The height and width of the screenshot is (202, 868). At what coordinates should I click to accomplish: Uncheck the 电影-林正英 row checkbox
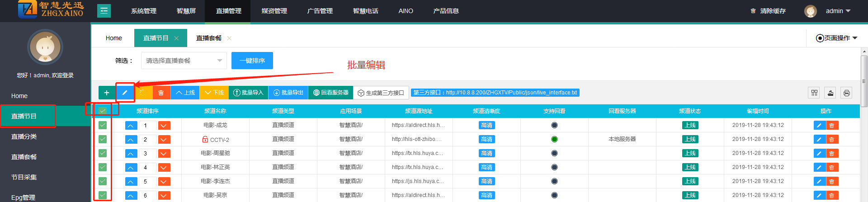coord(103,167)
